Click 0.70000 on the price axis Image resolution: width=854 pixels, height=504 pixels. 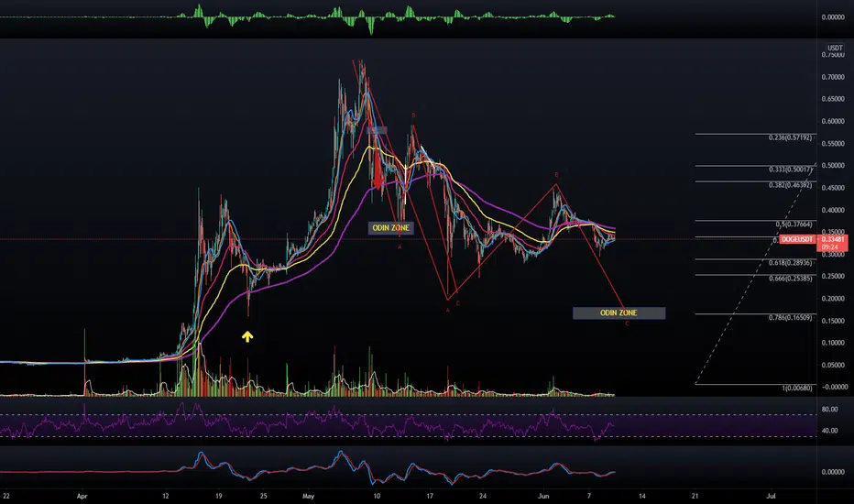[x=833, y=77]
